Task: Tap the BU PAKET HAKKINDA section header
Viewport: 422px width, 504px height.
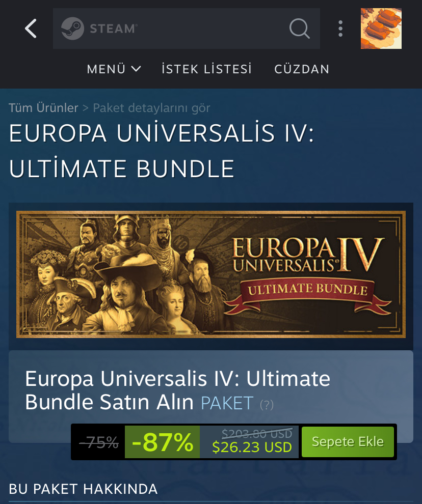Action: [x=83, y=489]
